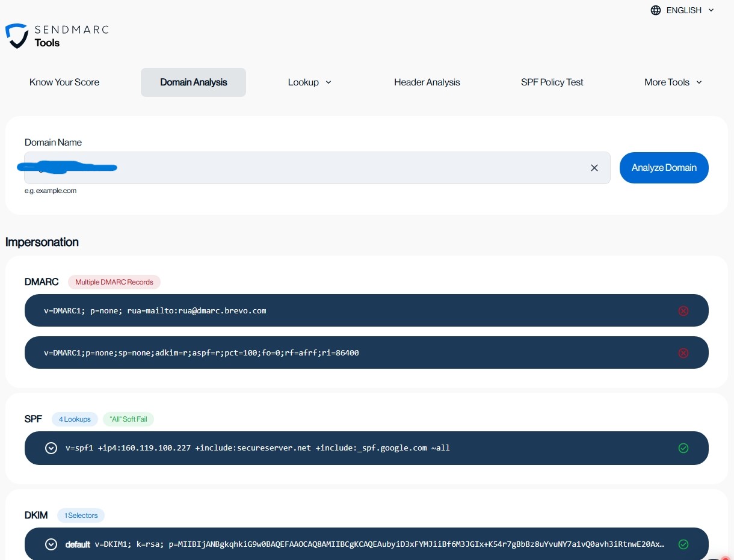Click the v=spf1 record text

pos(258,448)
